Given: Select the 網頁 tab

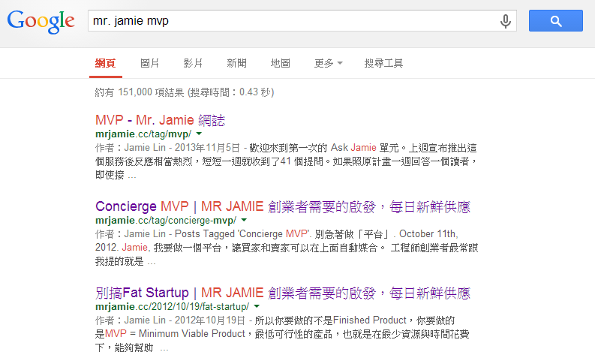Looking at the screenshot, I should pyautogui.click(x=106, y=63).
